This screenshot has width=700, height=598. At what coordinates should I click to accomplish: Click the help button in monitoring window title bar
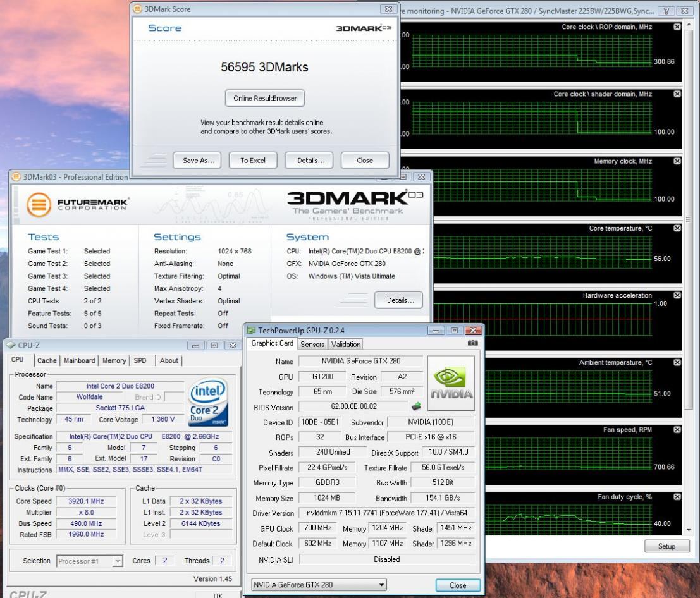pyautogui.click(x=666, y=11)
